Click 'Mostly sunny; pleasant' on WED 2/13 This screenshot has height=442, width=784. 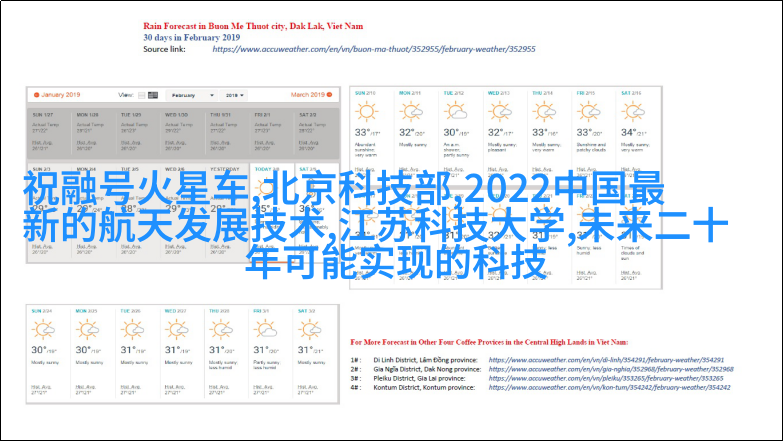point(504,147)
